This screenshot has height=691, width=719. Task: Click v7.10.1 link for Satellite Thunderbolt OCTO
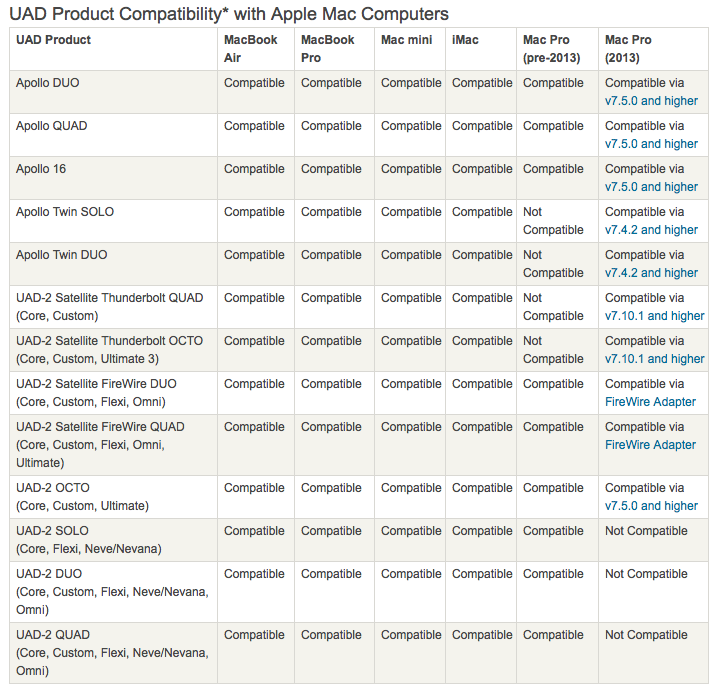(654, 359)
